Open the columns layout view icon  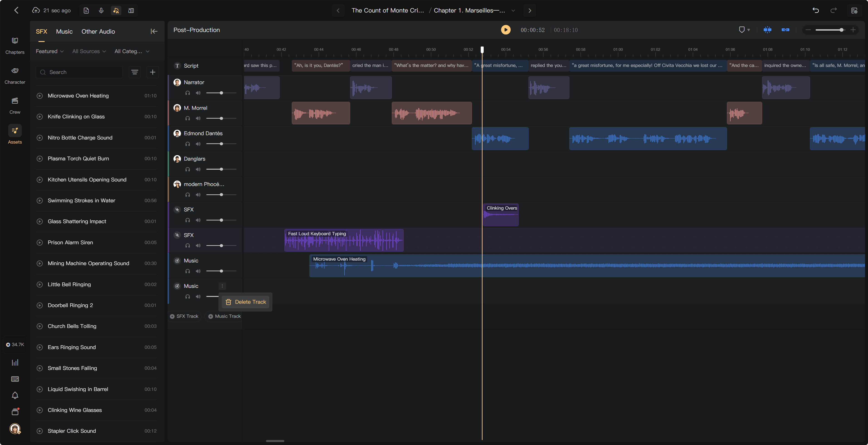(x=131, y=10)
